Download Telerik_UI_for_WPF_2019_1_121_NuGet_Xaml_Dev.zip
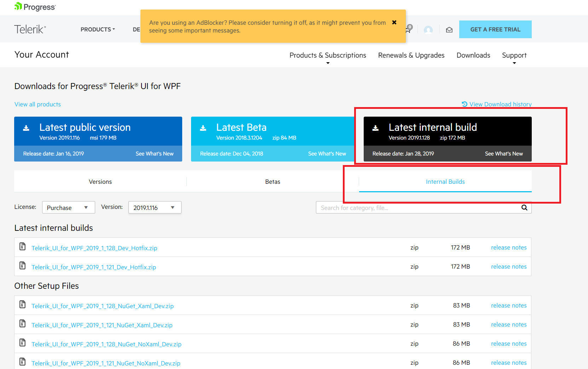Image resolution: width=588 pixels, height=369 pixels. [x=102, y=325]
